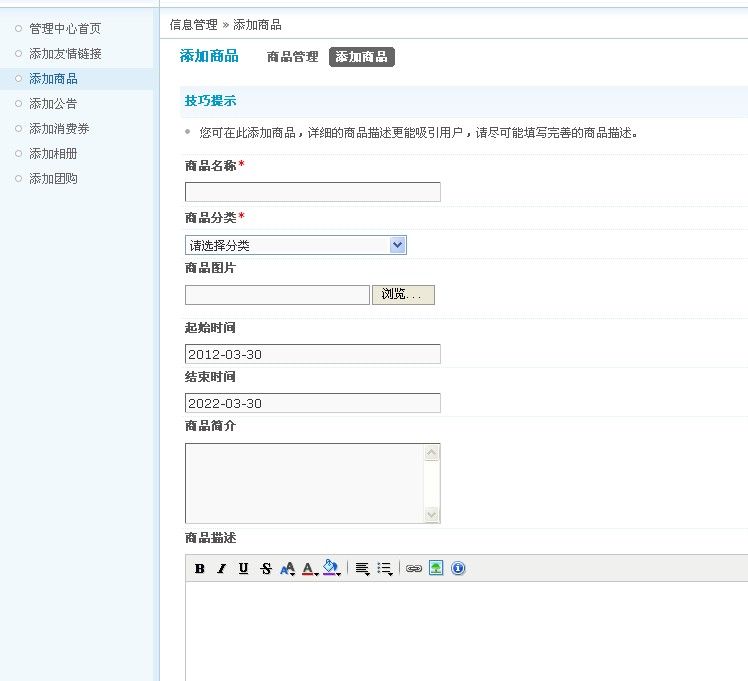Viewport: 748px width, 681px height.
Task: Click the 技巧提示 heading
Action: pos(210,101)
